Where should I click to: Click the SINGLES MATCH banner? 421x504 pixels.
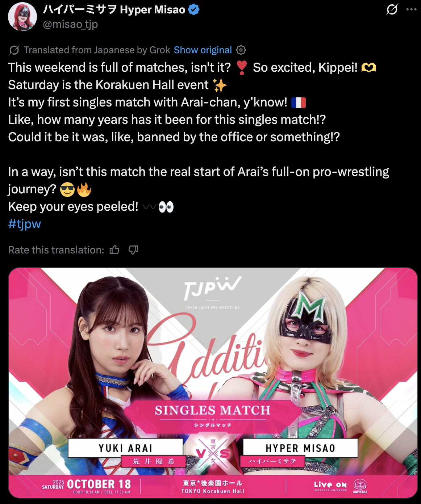coord(213,410)
